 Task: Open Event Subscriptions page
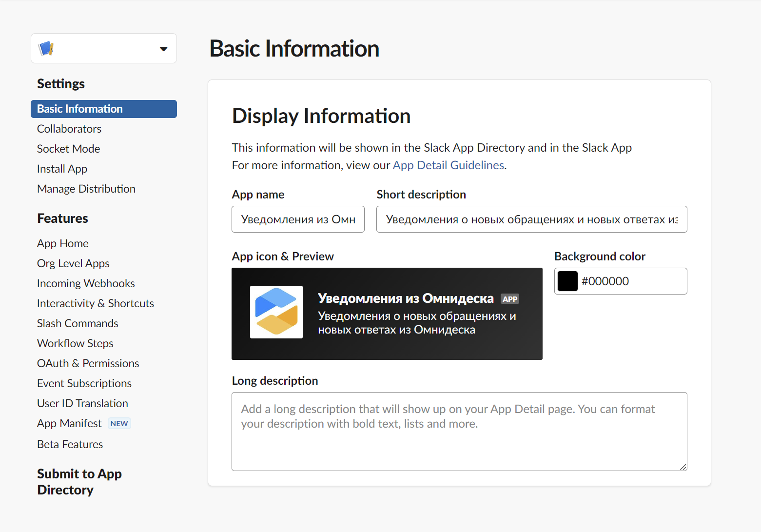tap(84, 383)
